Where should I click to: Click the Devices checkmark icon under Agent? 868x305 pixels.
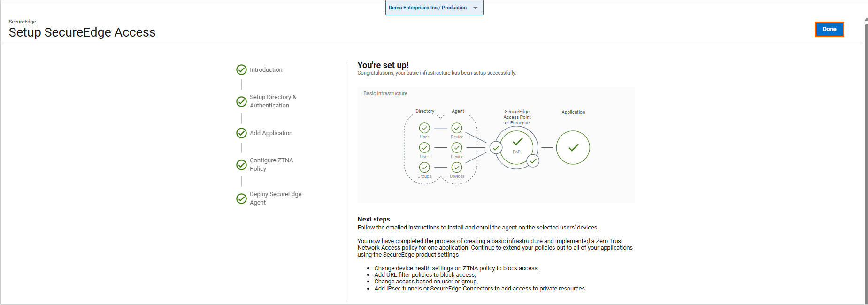point(457,168)
